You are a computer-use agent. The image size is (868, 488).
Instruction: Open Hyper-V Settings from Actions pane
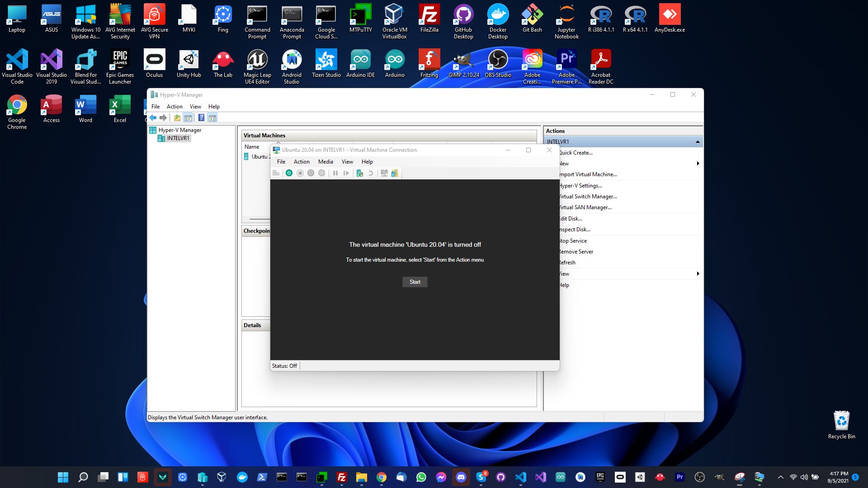[580, 186]
